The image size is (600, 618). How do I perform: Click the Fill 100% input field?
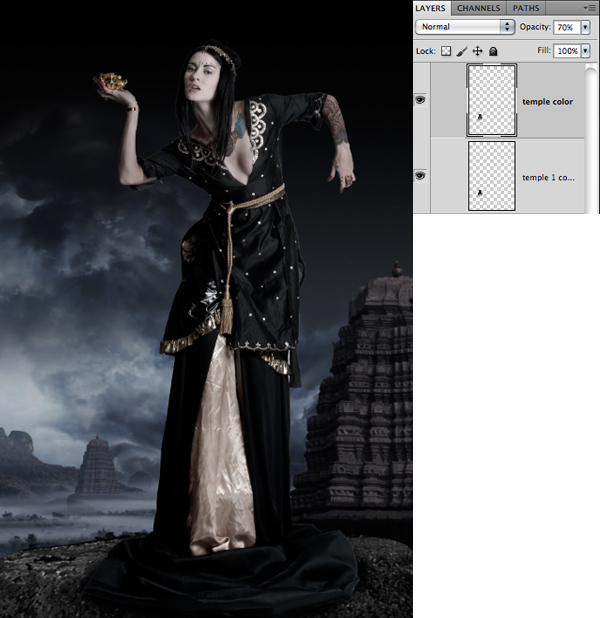pos(567,51)
